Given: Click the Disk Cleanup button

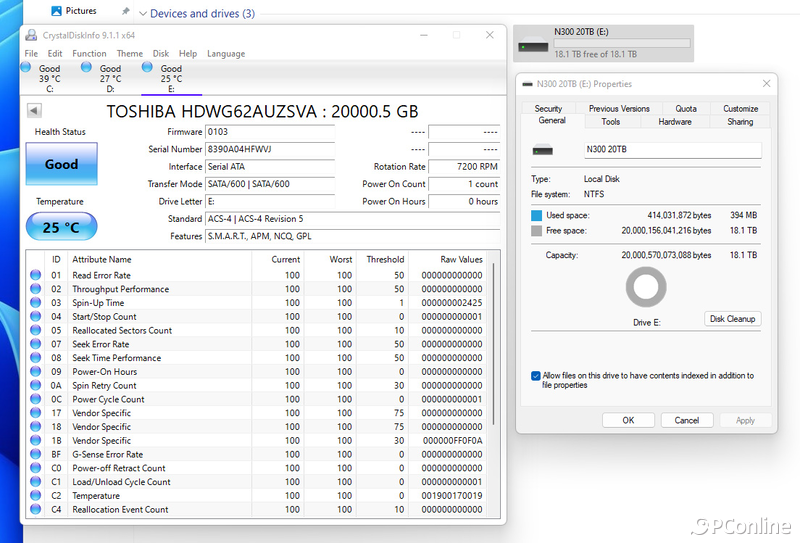Looking at the screenshot, I should [x=733, y=319].
